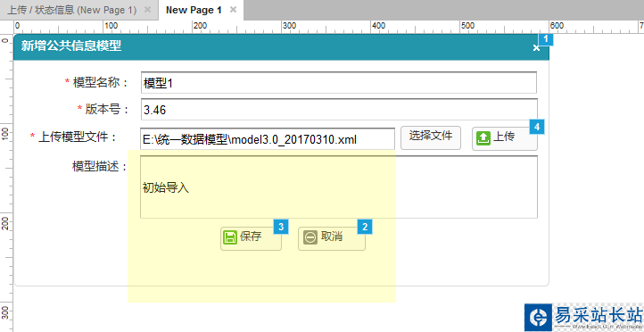Open the file picker with 选择文件
This screenshot has height=332, width=644.
[431, 138]
